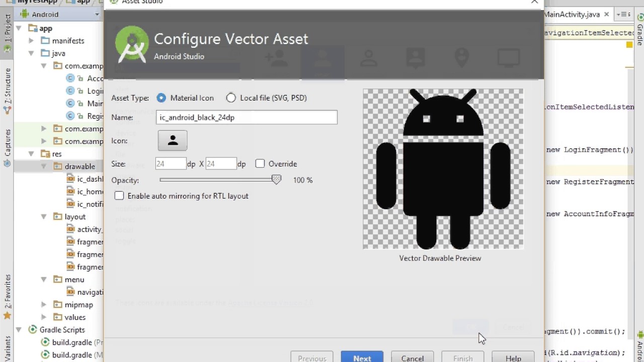
Task: Click the activity_ layout file icon
Action: pyautogui.click(x=71, y=229)
